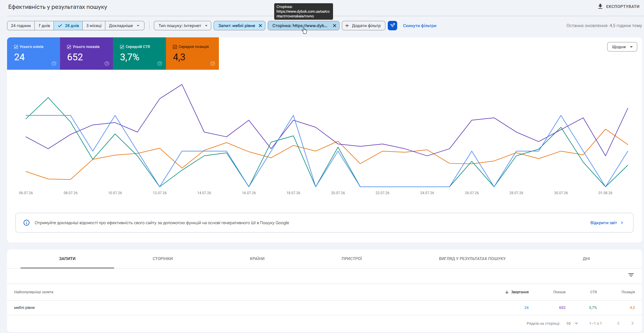Switch to the ПРИСТРОЇ tab
This screenshot has width=644, height=333.
(x=352, y=259)
